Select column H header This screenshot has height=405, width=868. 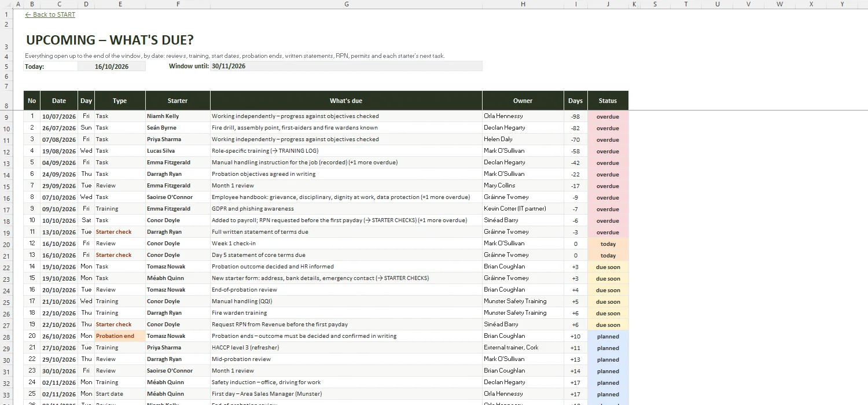tap(523, 4)
